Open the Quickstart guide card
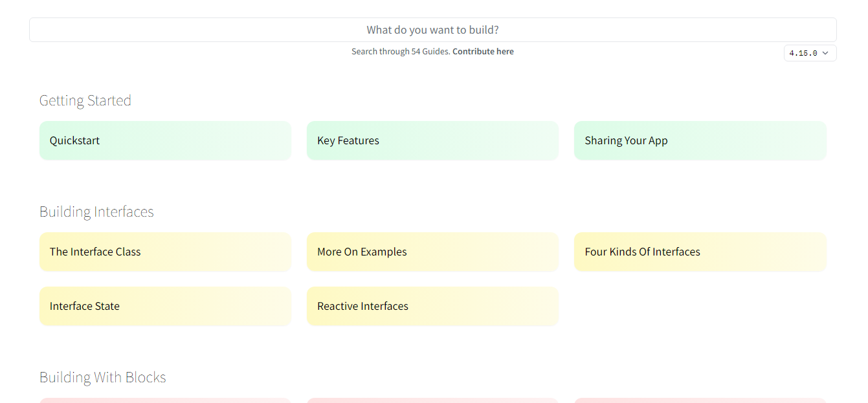The width and height of the screenshot is (868, 403). click(165, 140)
